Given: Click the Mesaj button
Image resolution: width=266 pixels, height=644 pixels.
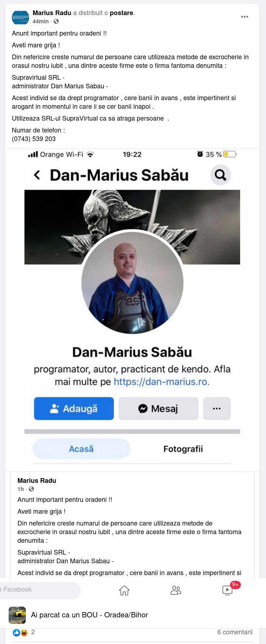Looking at the screenshot, I should tap(159, 409).
